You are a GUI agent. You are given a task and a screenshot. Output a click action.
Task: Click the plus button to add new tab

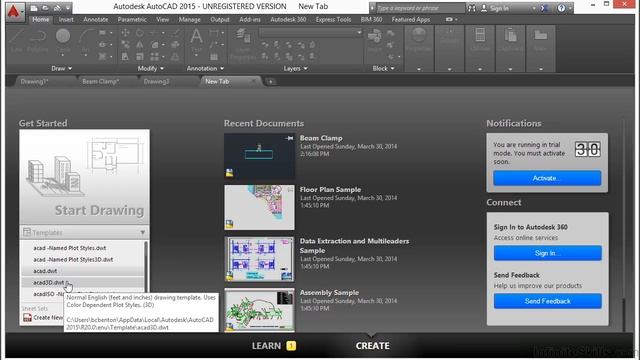pos(270,82)
